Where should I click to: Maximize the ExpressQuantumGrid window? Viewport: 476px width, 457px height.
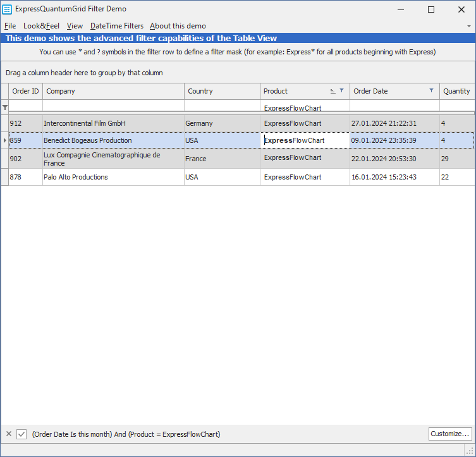[430, 9]
